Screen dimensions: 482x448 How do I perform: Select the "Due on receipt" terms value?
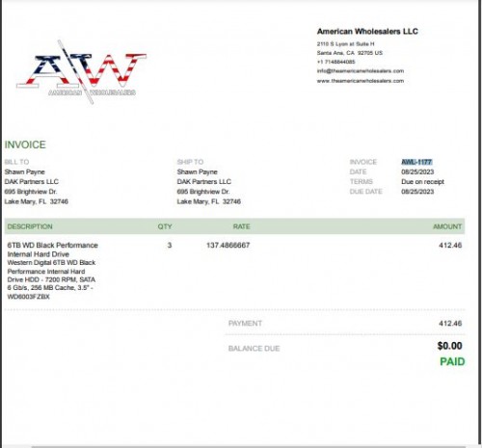(x=422, y=182)
